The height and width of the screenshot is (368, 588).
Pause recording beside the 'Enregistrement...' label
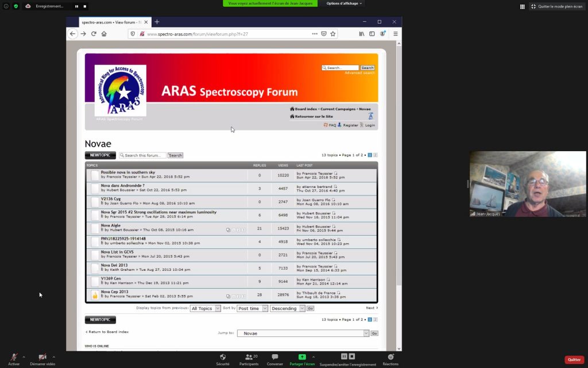tap(76, 6)
